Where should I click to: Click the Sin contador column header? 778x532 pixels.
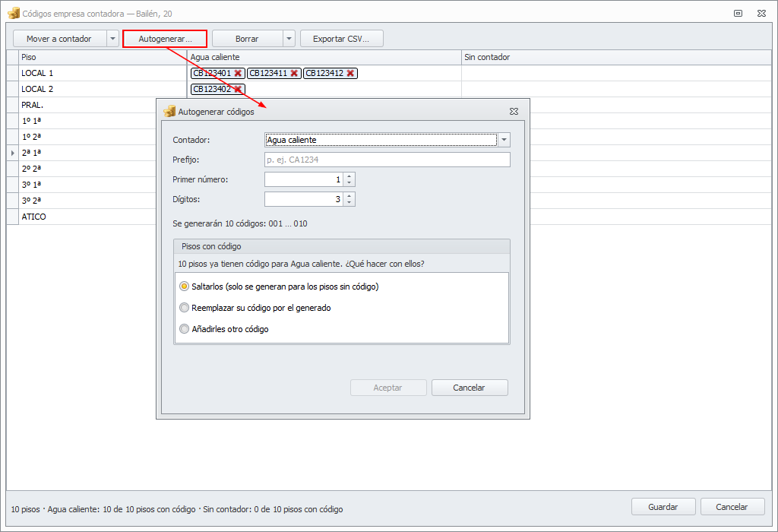tap(616, 57)
